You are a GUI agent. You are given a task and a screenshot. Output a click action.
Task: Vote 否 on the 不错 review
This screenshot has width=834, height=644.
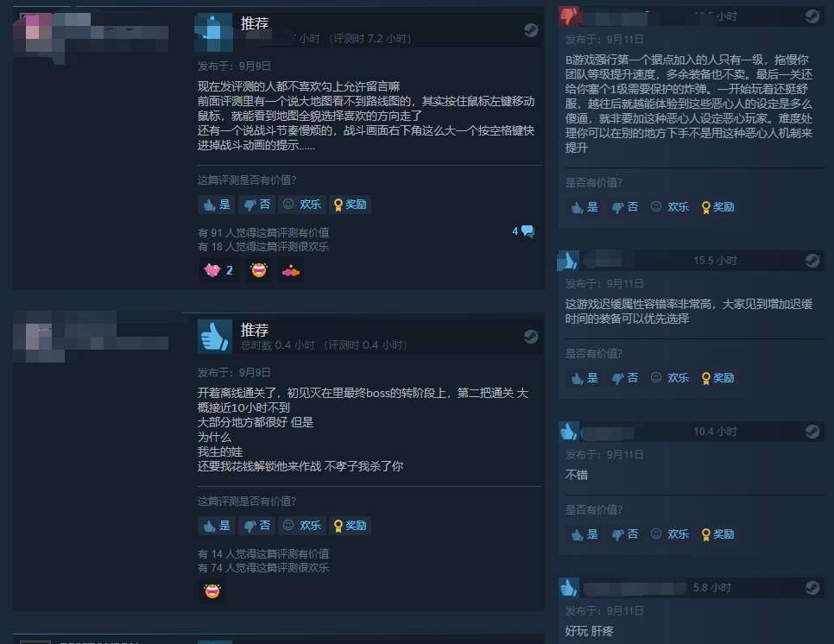tap(624, 534)
